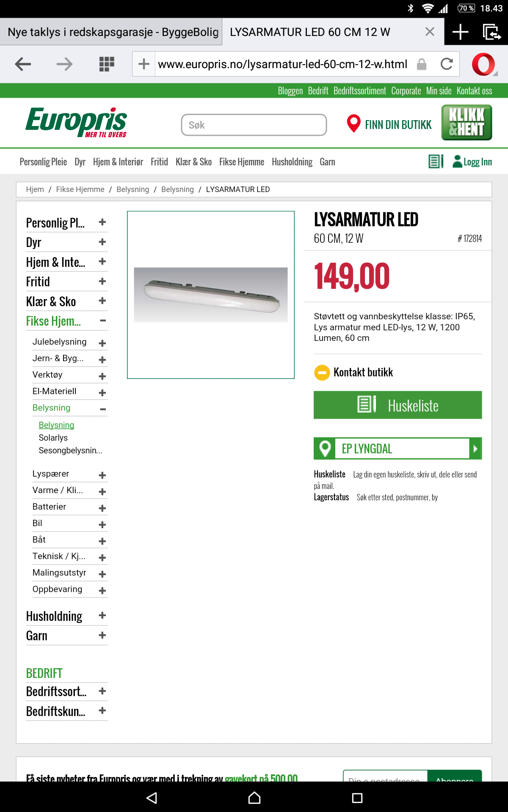Open the Opera speed dial grid
The height and width of the screenshot is (812, 508).
(x=107, y=64)
